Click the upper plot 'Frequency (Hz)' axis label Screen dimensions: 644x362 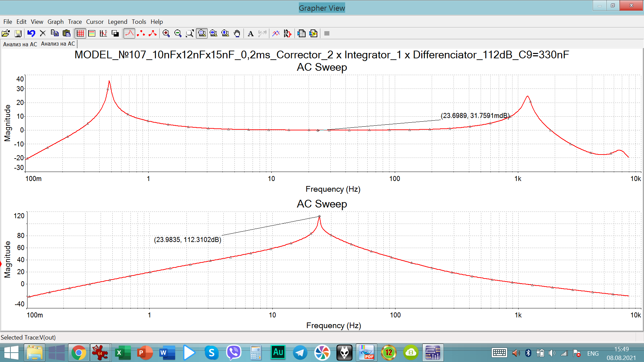[333, 189]
